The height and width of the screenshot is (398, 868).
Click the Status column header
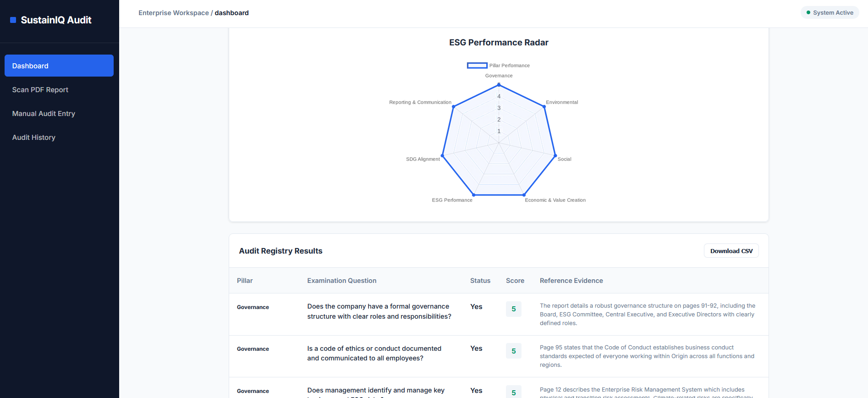coord(480,281)
